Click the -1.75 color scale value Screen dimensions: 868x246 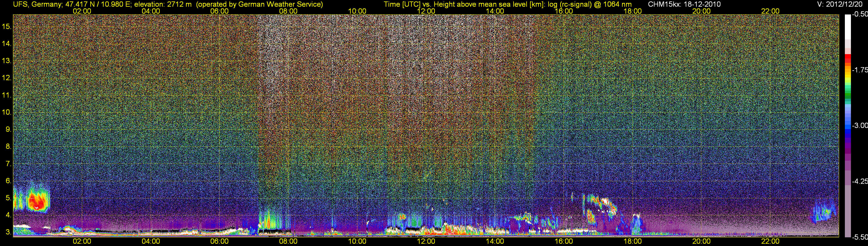point(860,70)
